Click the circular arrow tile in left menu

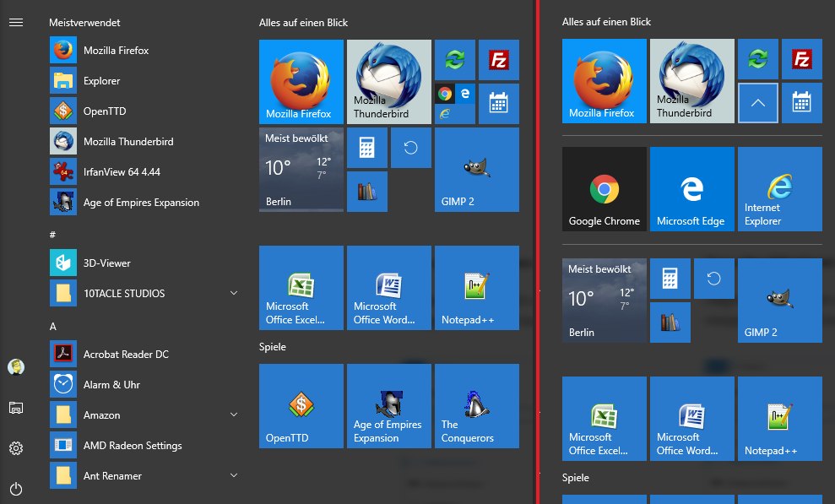(x=410, y=148)
